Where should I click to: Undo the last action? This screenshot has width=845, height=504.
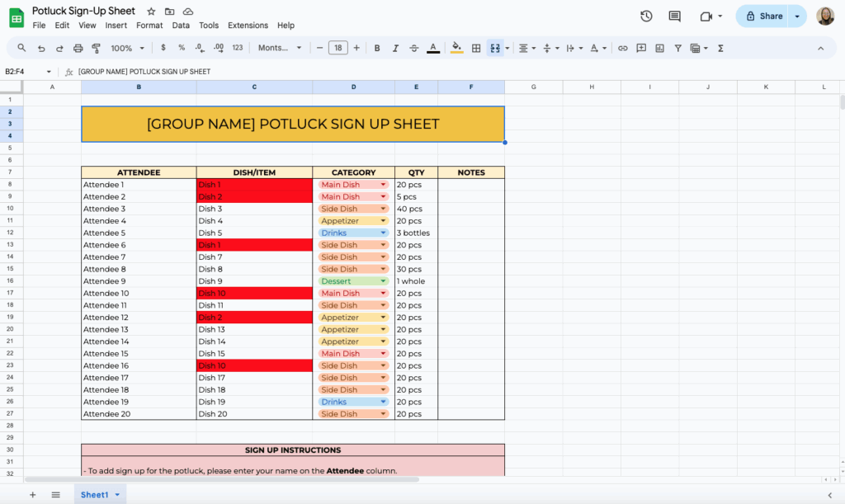coord(40,48)
